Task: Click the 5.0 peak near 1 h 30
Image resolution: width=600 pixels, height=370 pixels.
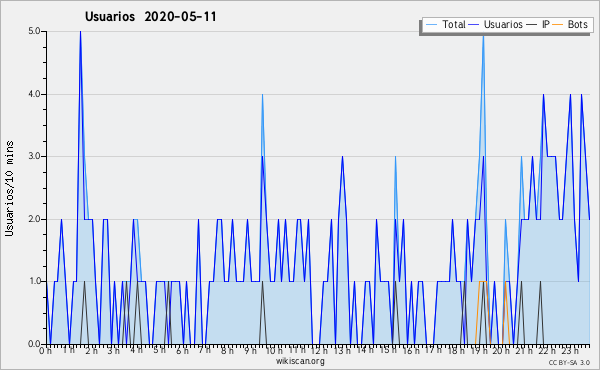Action: point(80,32)
